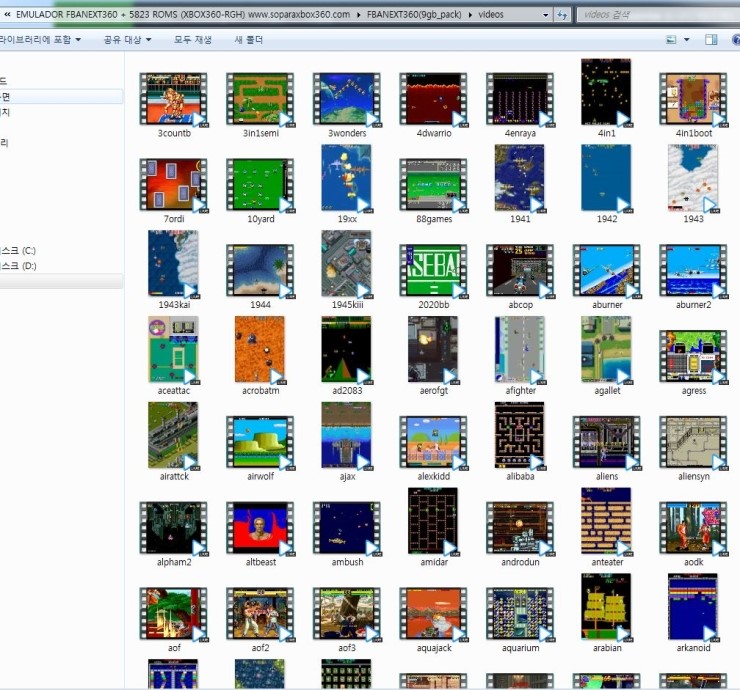Select the aquarium video thumbnail

pyautogui.click(x=520, y=614)
